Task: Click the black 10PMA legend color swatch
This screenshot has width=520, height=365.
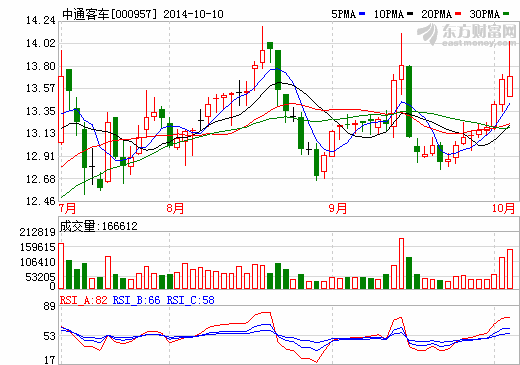Action: coord(410,14)
